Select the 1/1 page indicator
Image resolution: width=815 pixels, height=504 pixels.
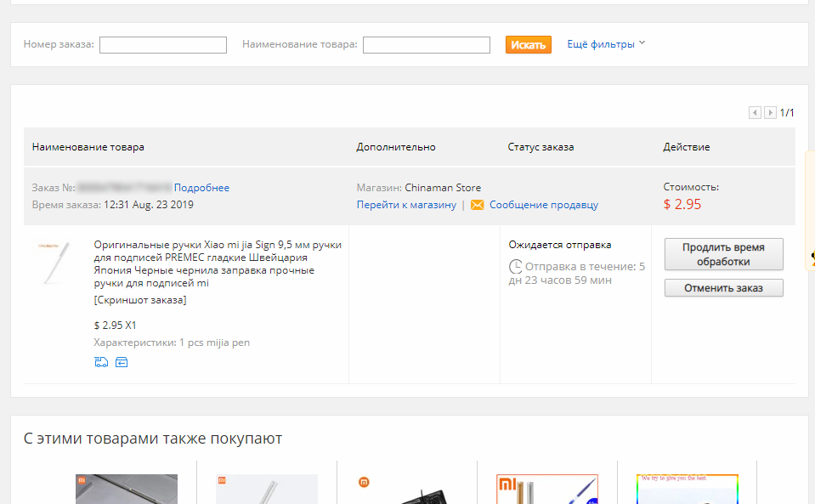[x=787, y=113]
